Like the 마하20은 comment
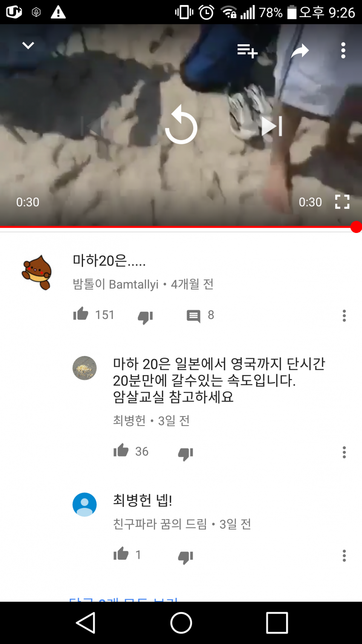Image resolution: width=362 pixels, height=644 pixels. (x=81, y=314)
